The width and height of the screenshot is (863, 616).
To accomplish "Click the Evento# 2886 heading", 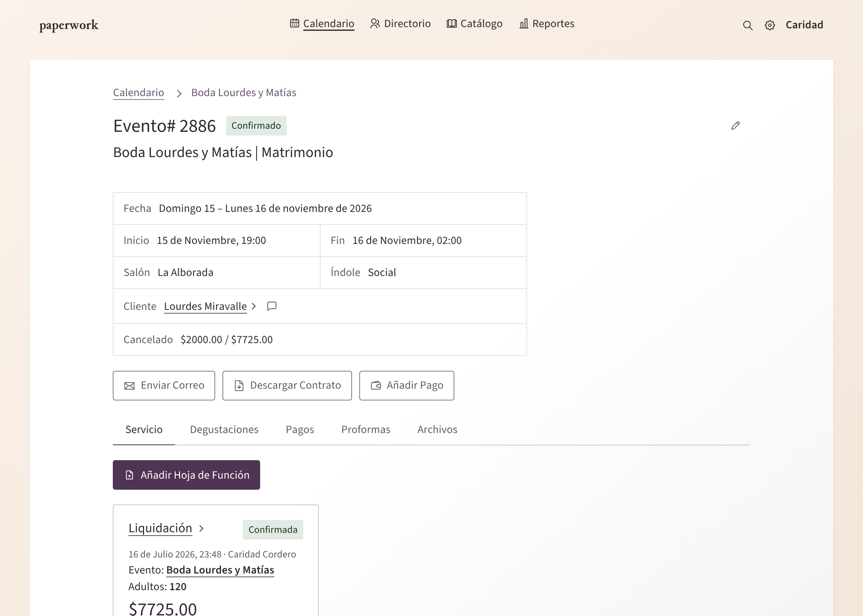I will pos(164,126).
